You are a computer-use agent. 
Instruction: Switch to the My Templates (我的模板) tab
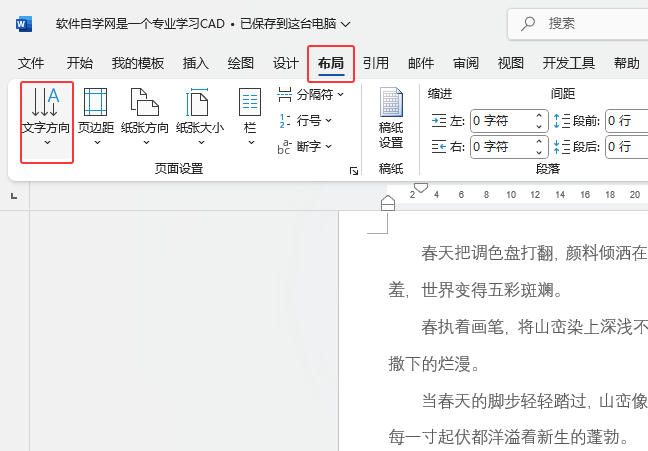point(138,63)
